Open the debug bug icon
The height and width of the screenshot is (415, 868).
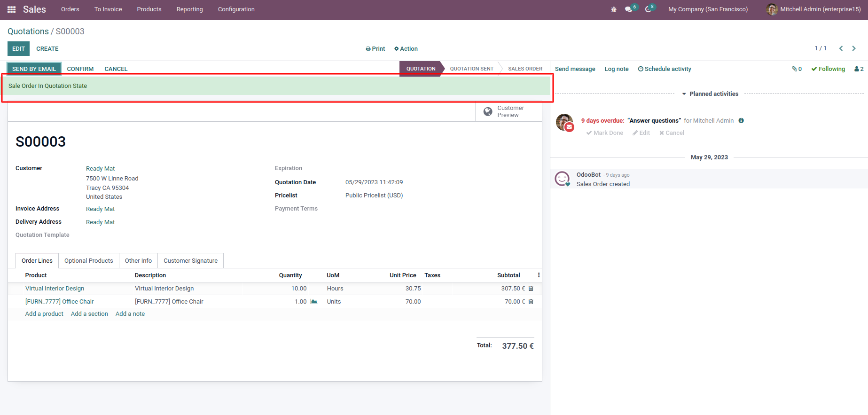click(613, 9)
